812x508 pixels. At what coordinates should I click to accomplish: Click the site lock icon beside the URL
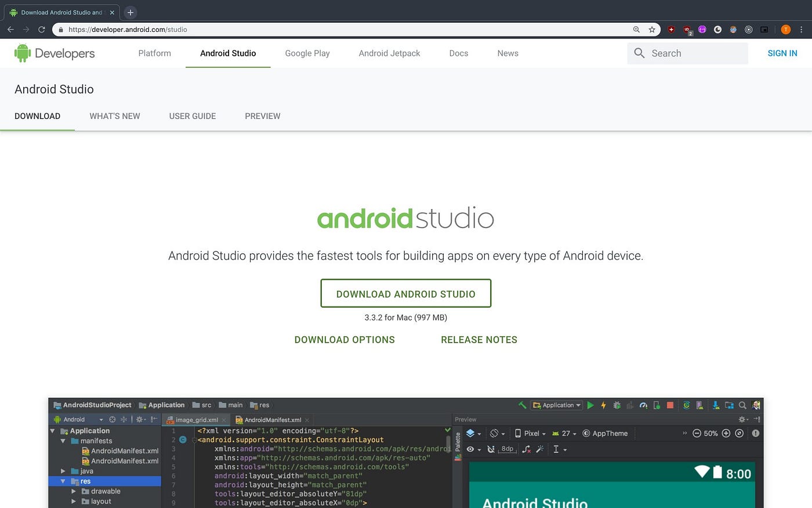[x=60, y=30]
